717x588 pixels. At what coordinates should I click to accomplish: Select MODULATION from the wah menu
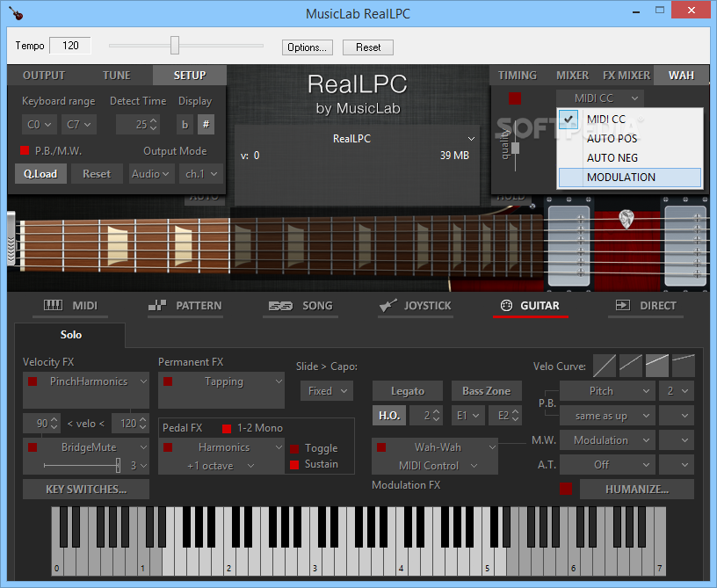point(630,178)
